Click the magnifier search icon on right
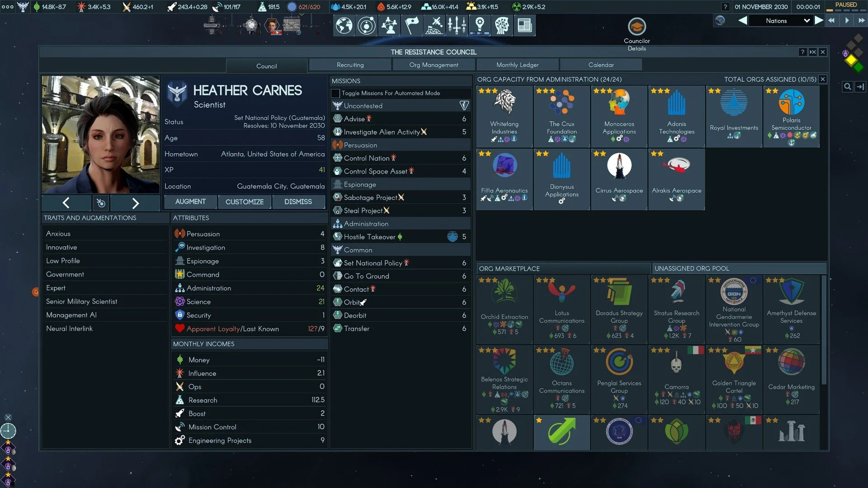 click(848, 86)
